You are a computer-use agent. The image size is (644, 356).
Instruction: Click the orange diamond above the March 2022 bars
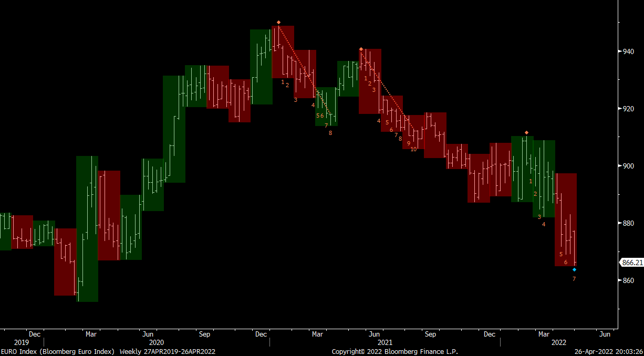pos(526,132)
